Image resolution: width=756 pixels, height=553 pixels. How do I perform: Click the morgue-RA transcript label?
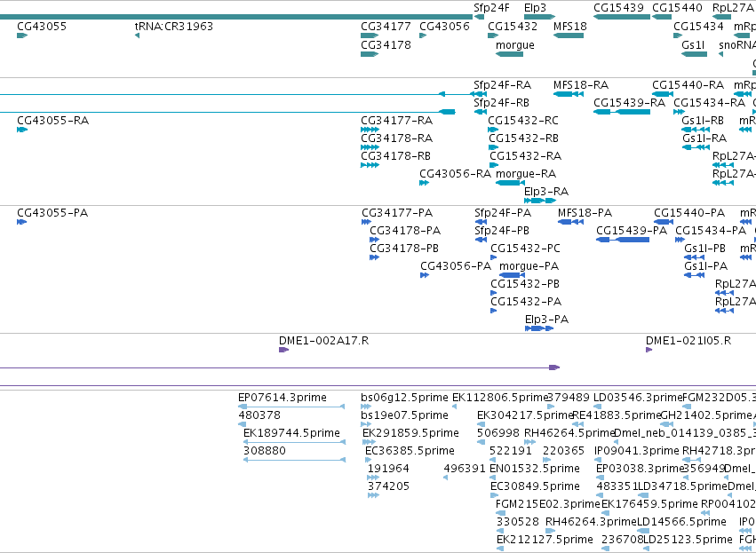coord(526,174)
